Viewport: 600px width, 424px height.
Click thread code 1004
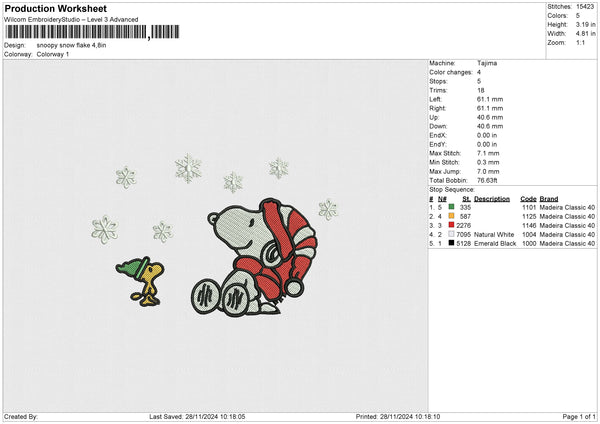[529, 234]
